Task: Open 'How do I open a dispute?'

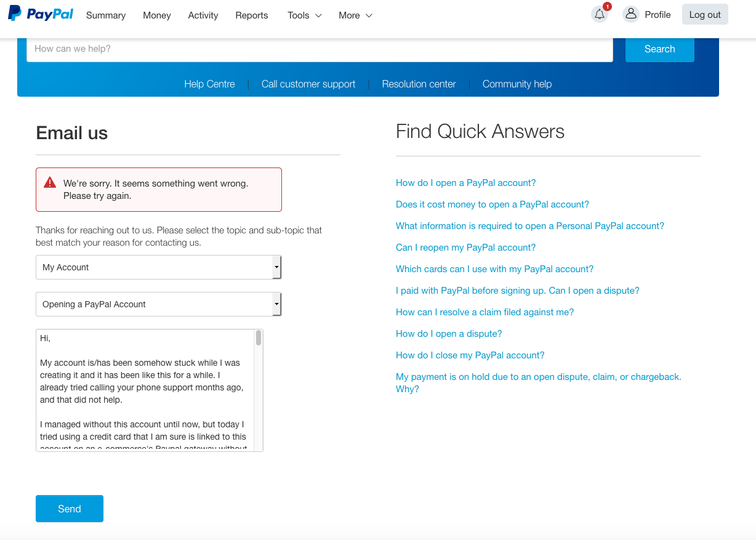Action: tap(449, 334)
